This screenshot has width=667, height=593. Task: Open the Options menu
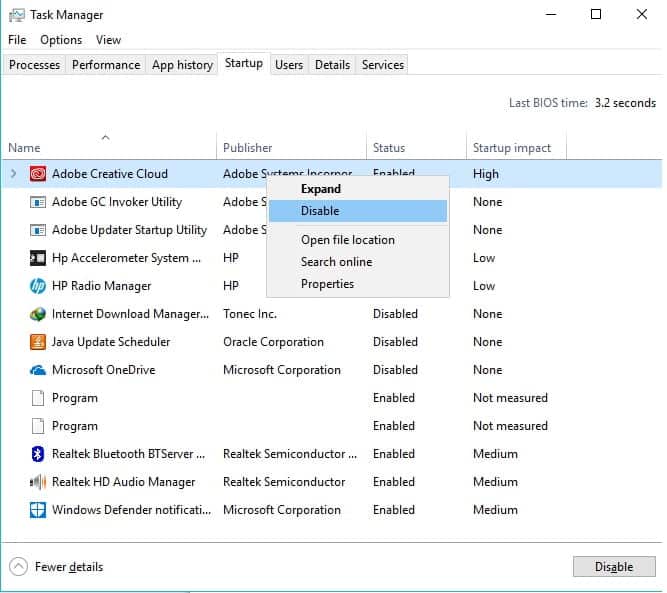[61, 40]
